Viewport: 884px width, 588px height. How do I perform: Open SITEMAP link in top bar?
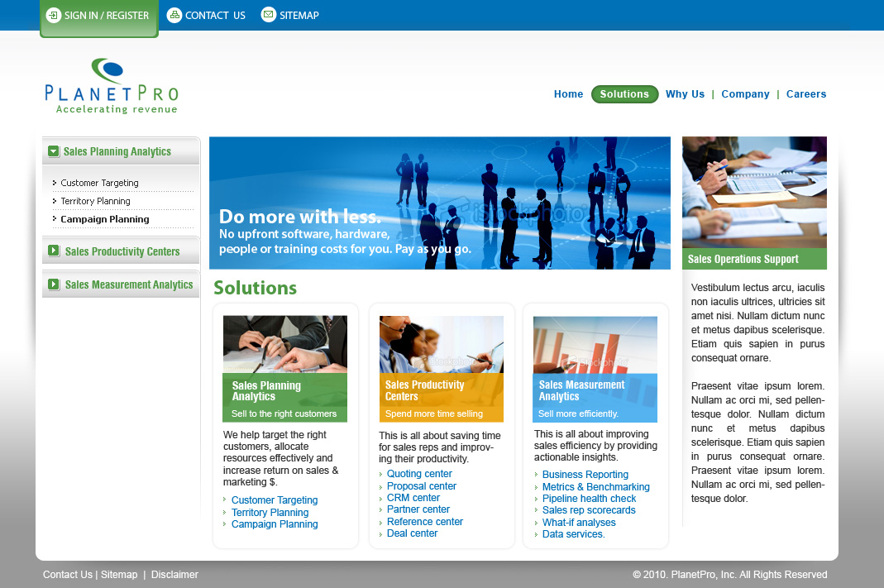pos(299,16)
